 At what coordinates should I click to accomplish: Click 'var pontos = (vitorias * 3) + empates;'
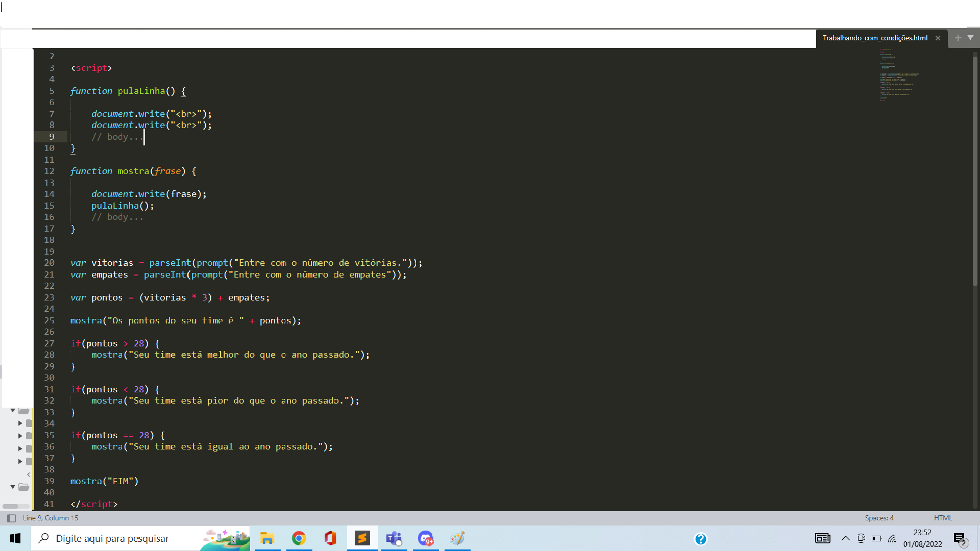(x=170, y=297)
